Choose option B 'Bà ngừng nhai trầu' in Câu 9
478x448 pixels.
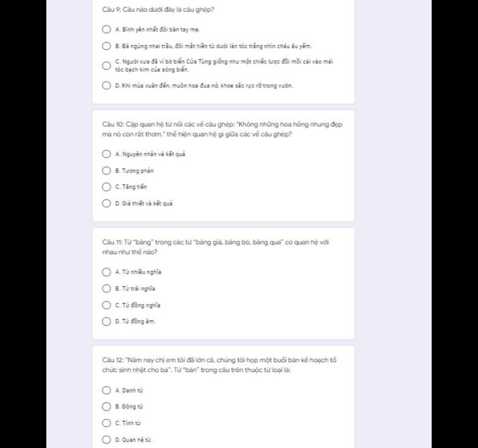point(106,46)
